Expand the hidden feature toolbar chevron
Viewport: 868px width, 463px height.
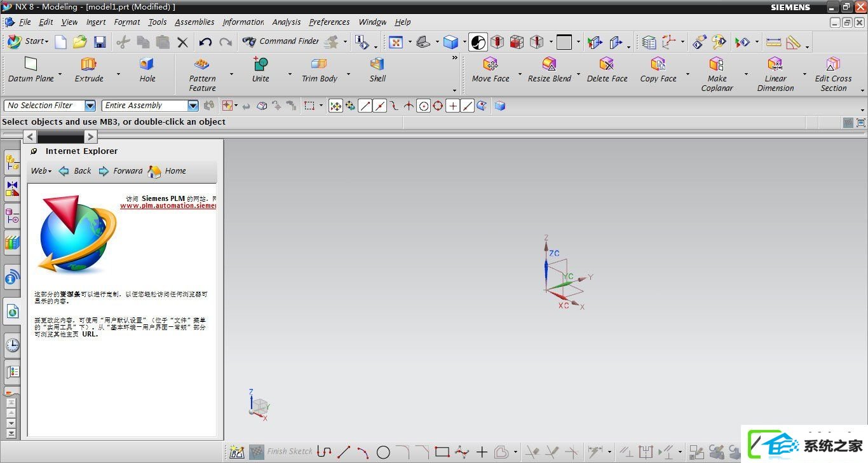tap(454, 58)
